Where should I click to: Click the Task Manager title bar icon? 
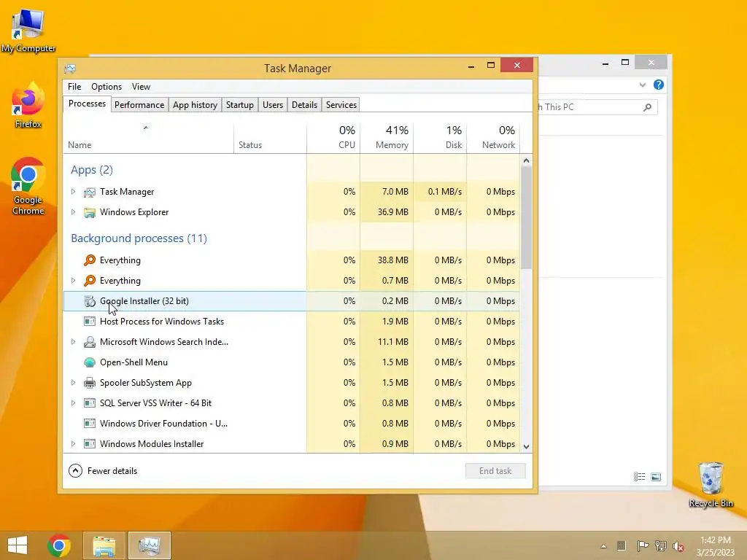[70, 69]
